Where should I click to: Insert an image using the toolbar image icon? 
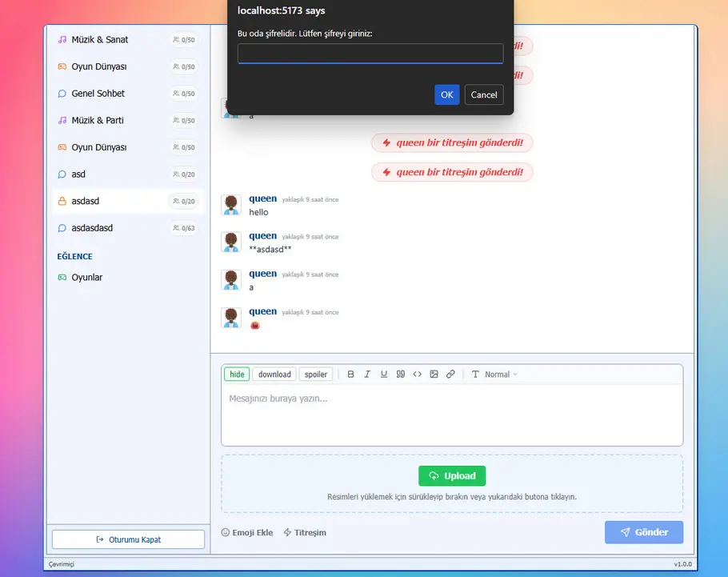pyautogui.click(x=434, y=375)
